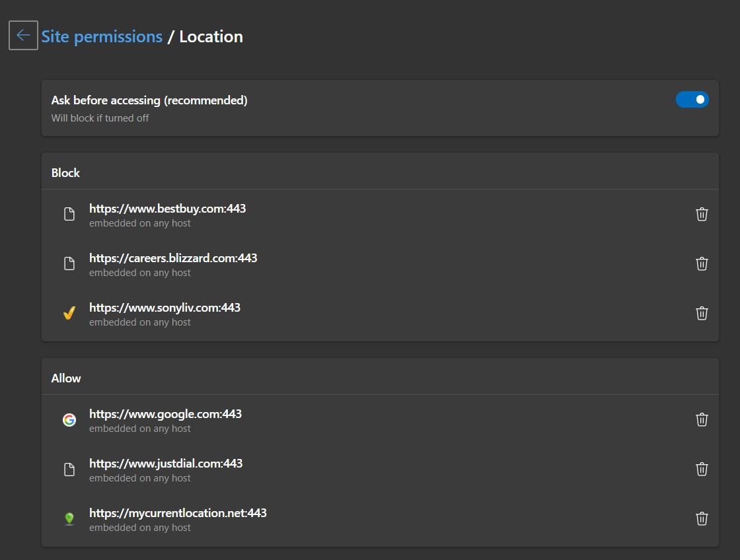Click the Location page title
Image resolution: width=740 pixels, height=560 pixels.
coord(211,37)
